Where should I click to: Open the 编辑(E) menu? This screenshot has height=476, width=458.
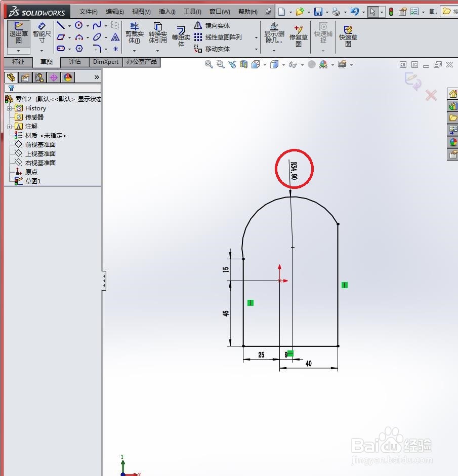point(115,12)
